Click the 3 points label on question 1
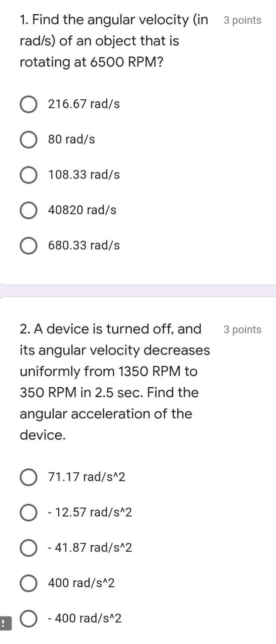 [242, 20]
